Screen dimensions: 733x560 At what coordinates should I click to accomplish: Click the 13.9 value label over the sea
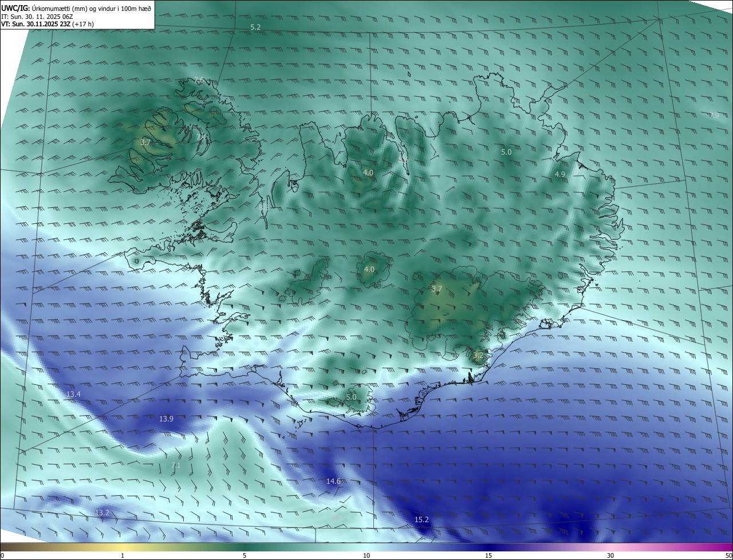click(166, 419)
